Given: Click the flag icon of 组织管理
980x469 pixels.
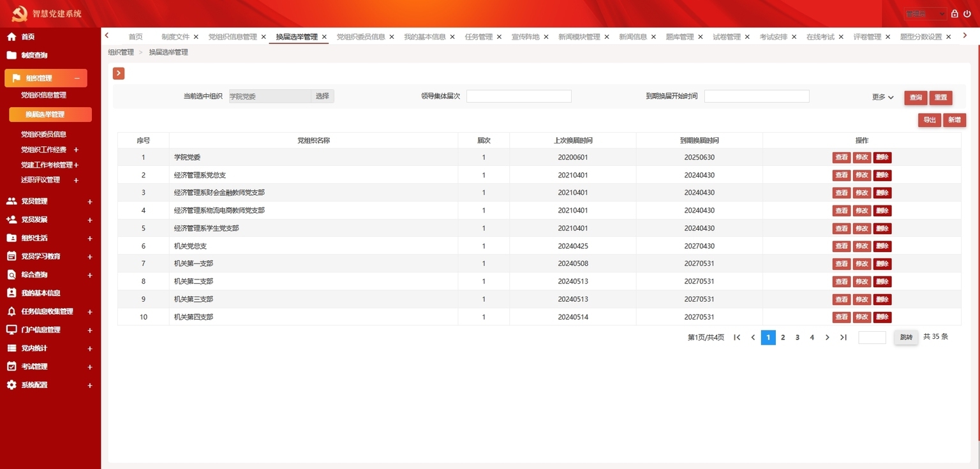Looking at the screenshot, I should point(17,78).
